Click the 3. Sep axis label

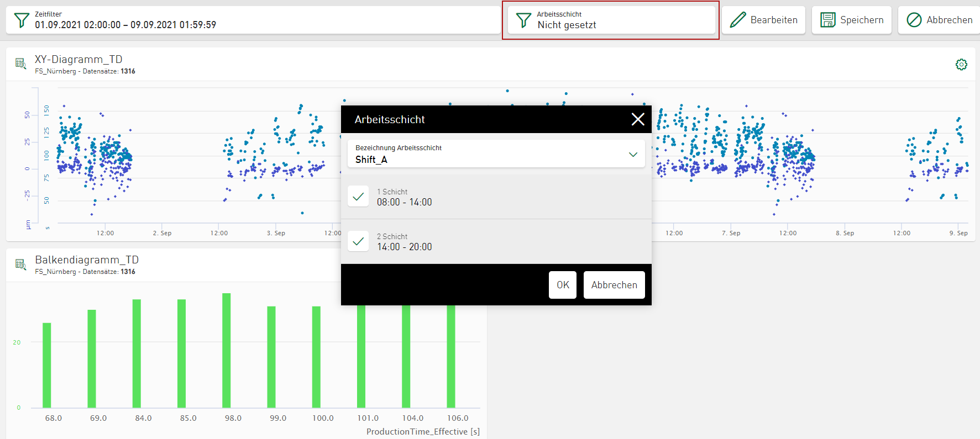pos(276,233)
